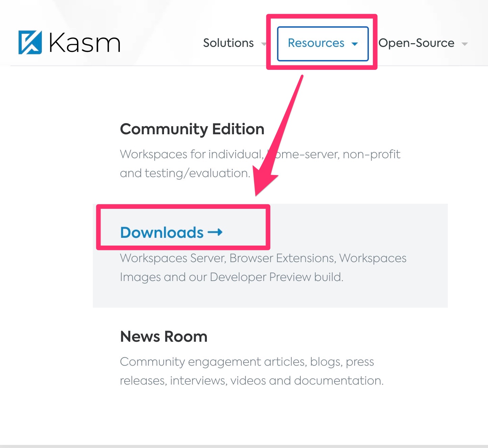Click the chevron beside Open-Source
This screenshot has height=448, width=488.
click(465, 44)
